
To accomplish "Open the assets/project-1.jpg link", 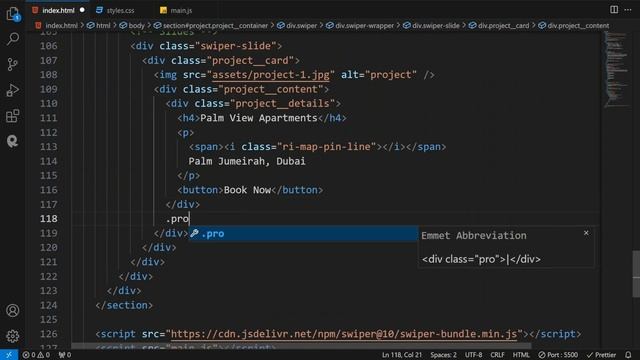I will click(271, 75).
